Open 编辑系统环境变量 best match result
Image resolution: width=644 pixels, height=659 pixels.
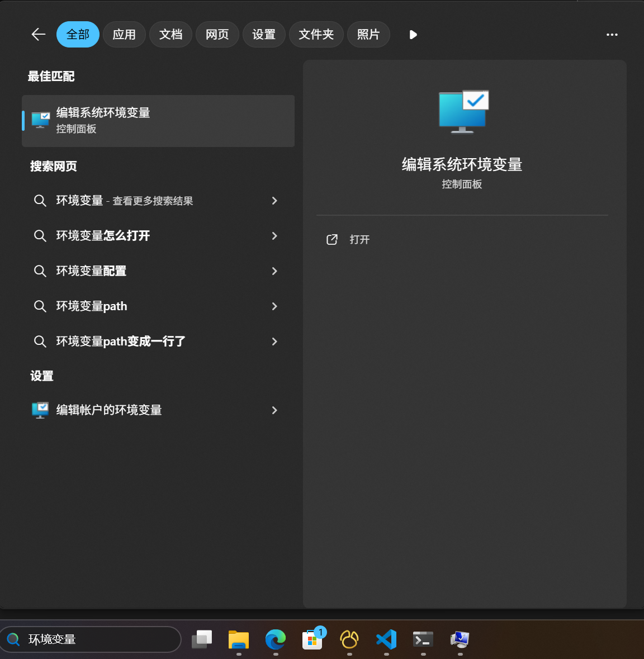158,121
